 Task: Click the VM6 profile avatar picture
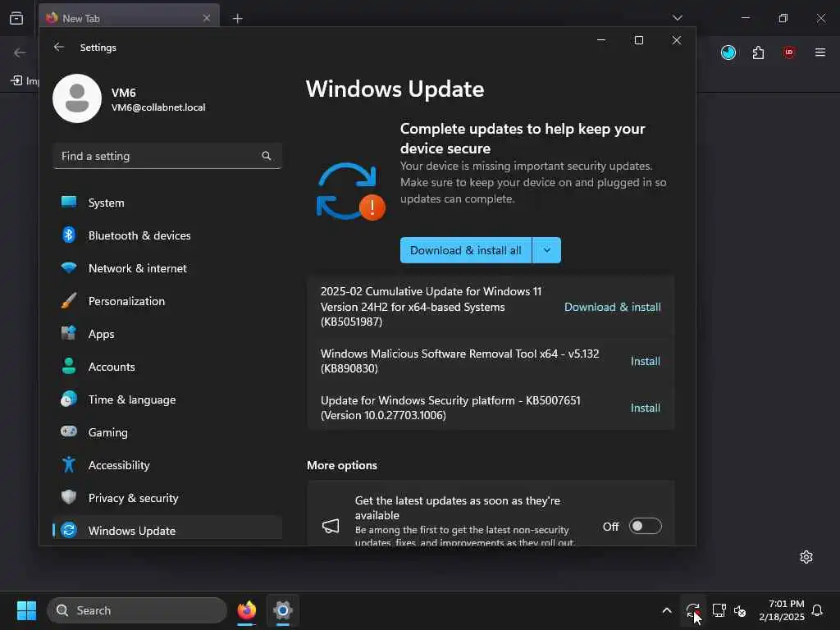tap(77, 98)
